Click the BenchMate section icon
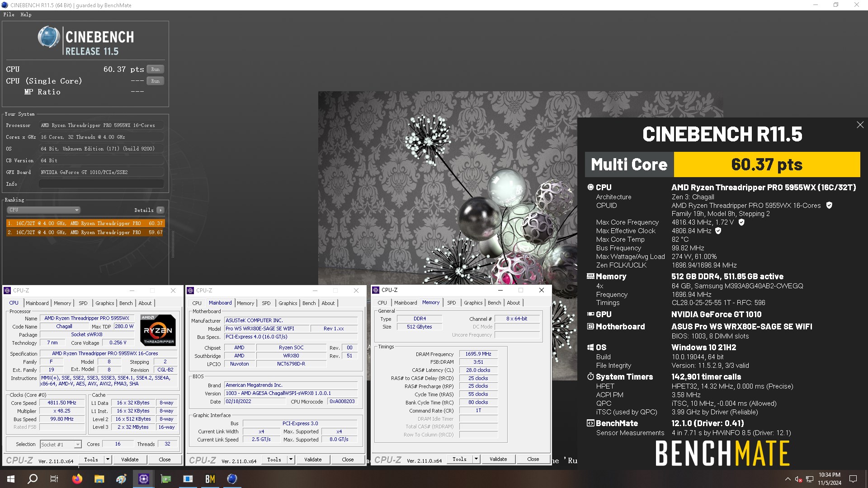Viewport: 868px width, 488px height. pyautogui.click(x=590, y=423)
